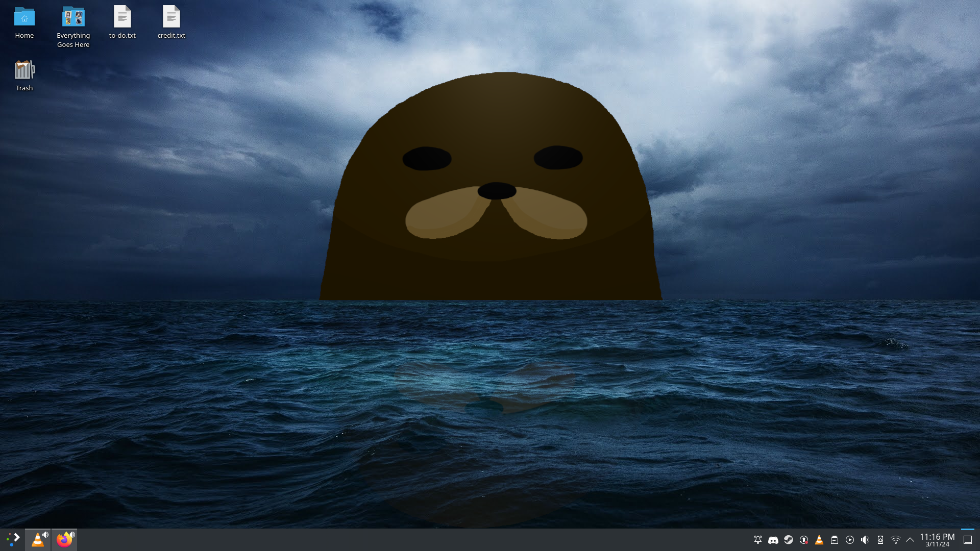This screenshot has width=980, height=551.
Task: Mute Firefox via its taskbar audio indicator
Action: (x=72, y=534)
